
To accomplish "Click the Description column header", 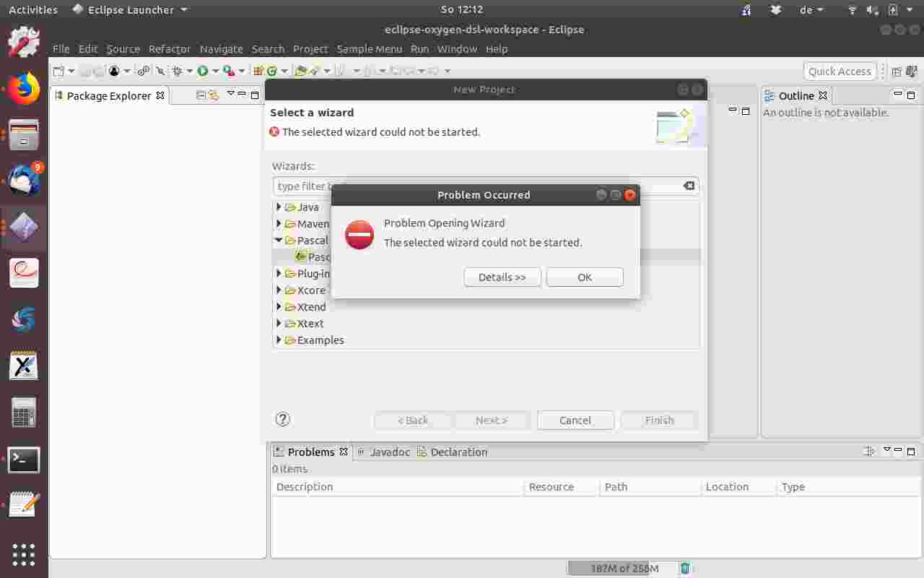I will 398,487.
